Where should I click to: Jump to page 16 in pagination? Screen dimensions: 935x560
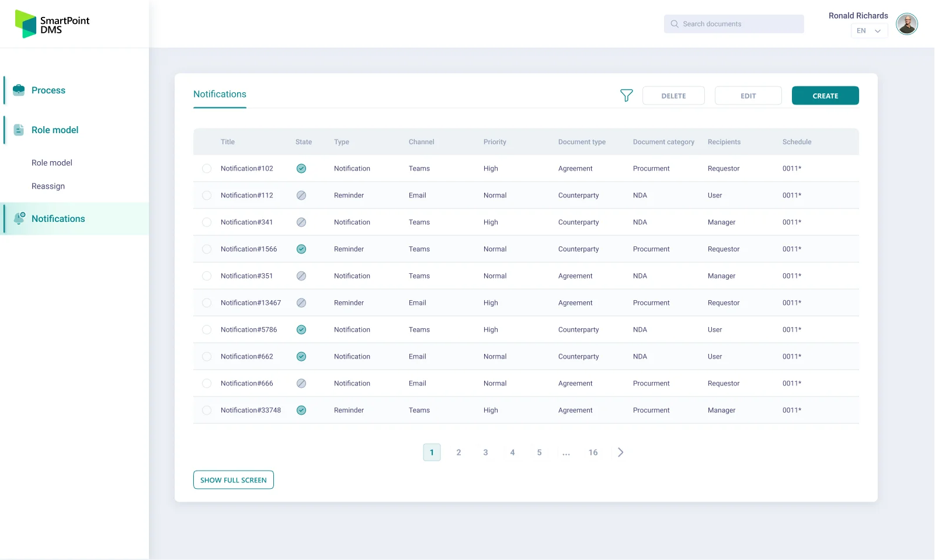[593, 453]
